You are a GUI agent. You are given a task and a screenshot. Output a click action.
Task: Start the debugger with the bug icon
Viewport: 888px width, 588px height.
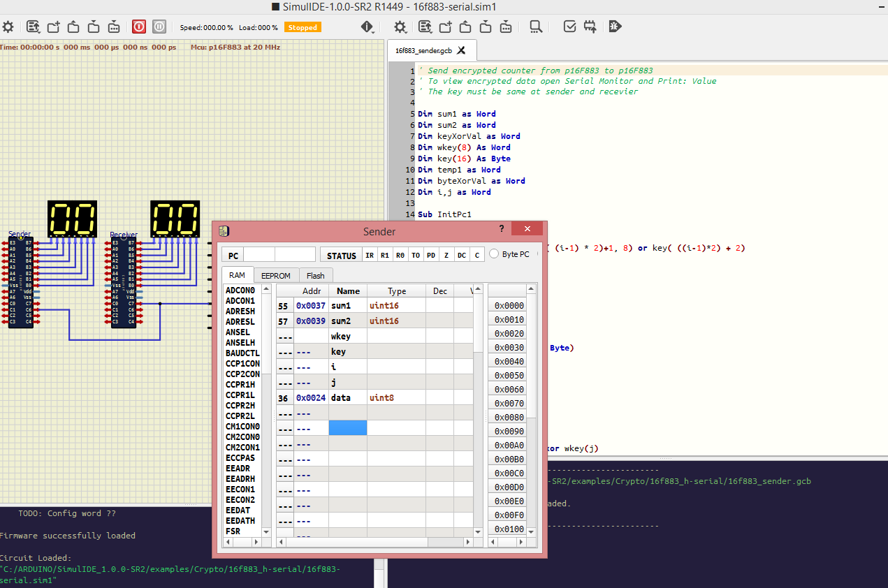[x=615, y=27]
